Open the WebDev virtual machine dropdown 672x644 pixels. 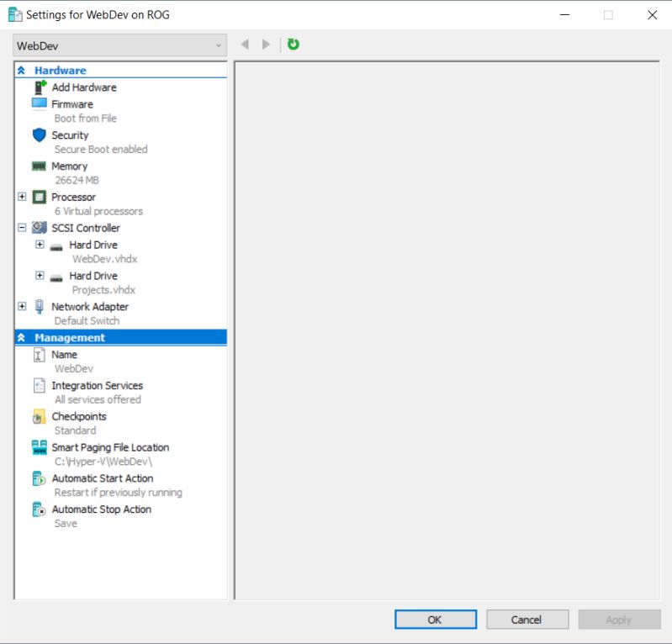[119, 45]
